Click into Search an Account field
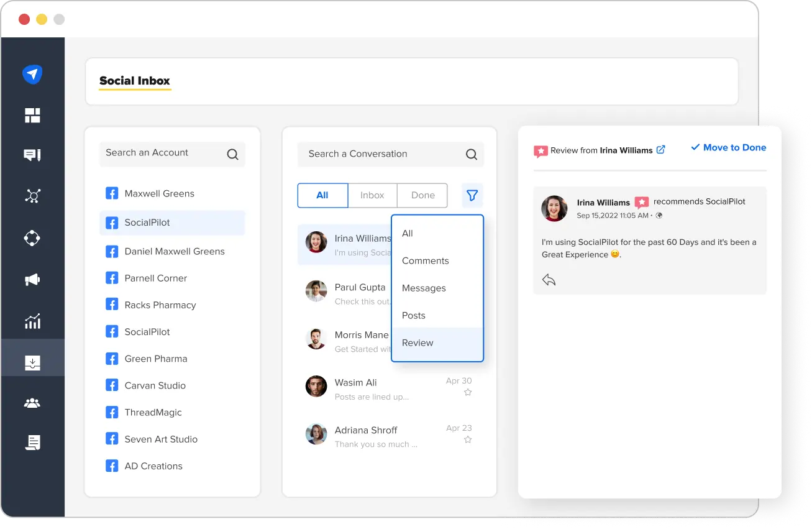812x529 pixels. (x=172, y=154)
